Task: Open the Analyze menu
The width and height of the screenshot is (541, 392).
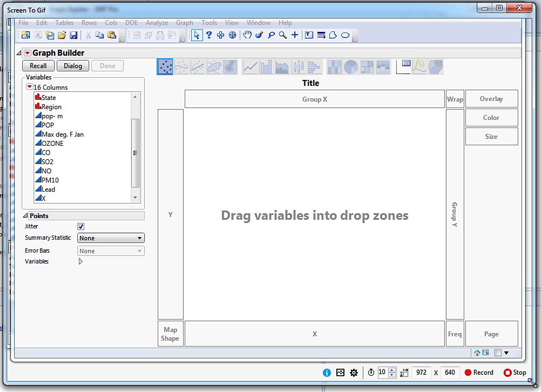Action: click(157, 23)
